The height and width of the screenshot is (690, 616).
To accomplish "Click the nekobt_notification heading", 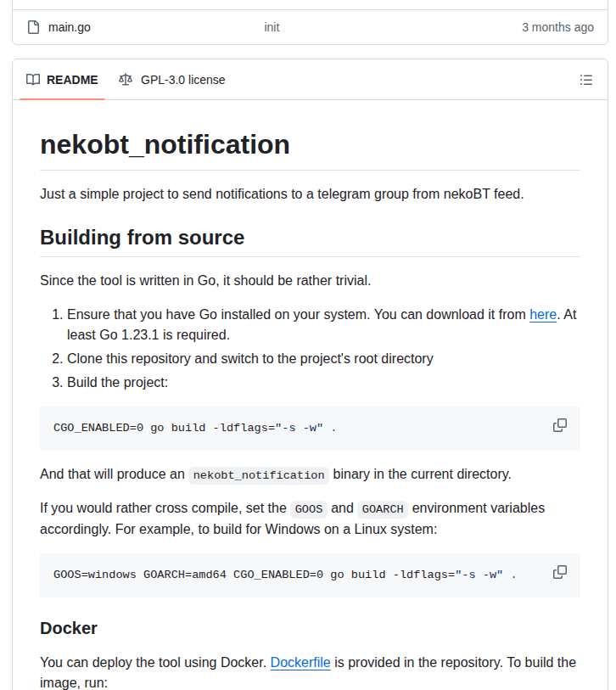I will click(x=165, y=145).
